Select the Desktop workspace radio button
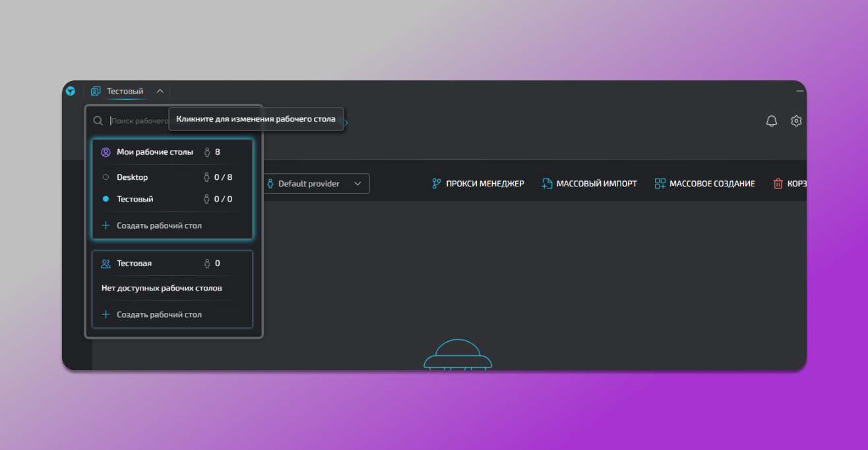868x450 pixels. click(x=106, y=177)
